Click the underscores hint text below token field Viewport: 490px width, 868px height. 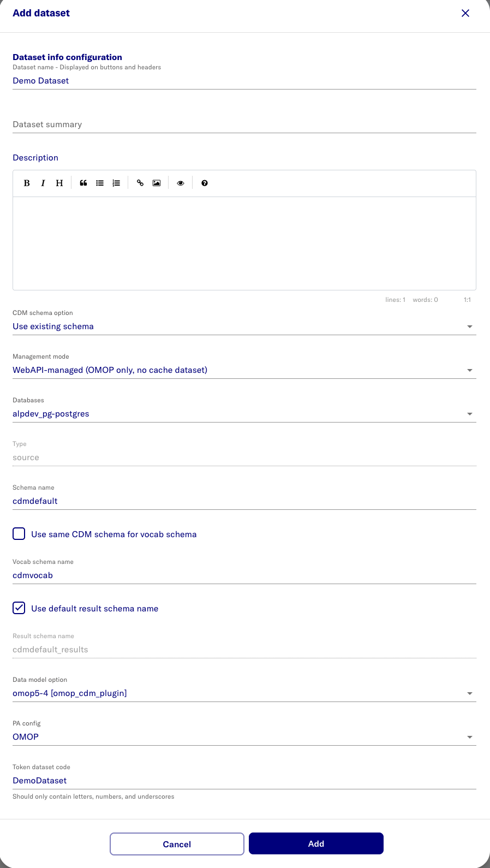click(93, 796)
